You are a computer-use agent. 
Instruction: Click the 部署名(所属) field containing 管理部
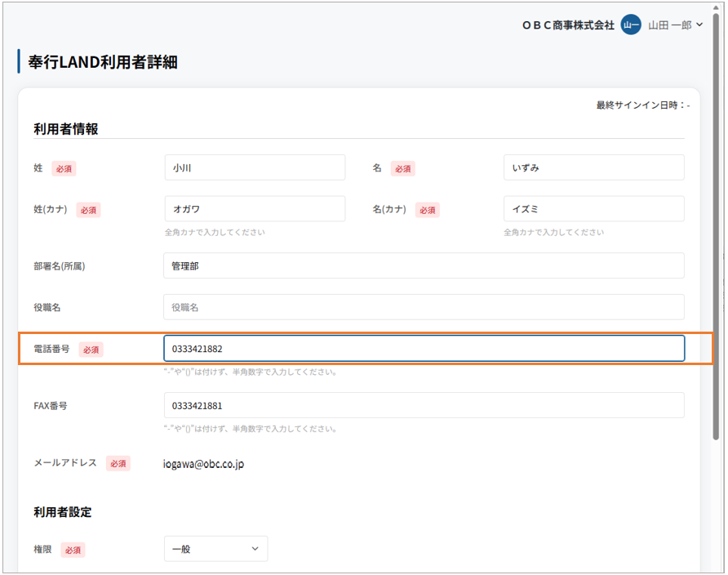click(x=424, y=265)
